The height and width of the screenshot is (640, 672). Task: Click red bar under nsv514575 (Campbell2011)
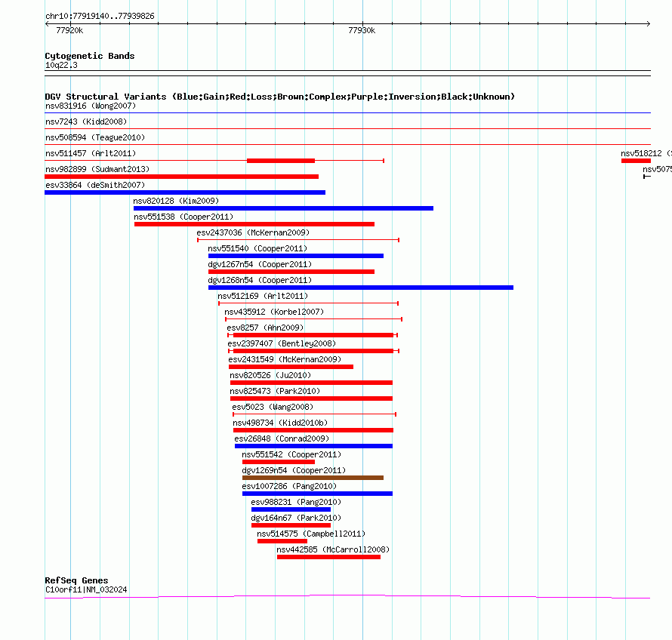[x=282, y=541]
